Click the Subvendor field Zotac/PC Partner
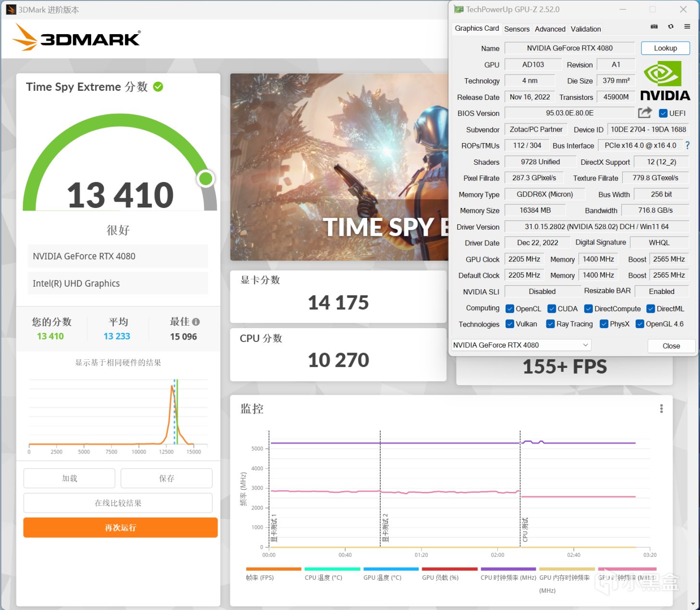The image size is (700, 610). [536, 130]
